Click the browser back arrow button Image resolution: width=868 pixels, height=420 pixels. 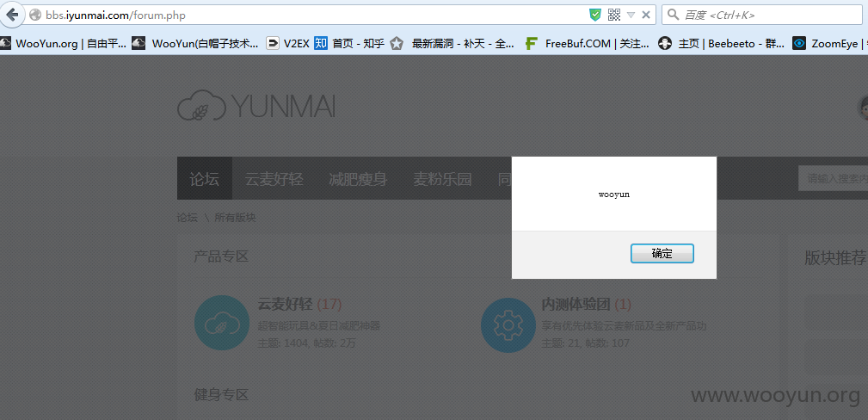(12, 15)
